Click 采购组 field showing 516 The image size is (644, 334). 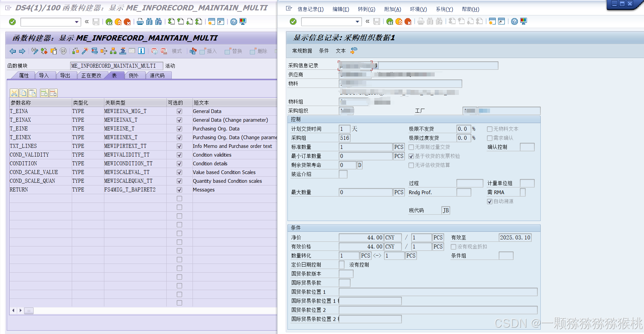coord(344,138)
